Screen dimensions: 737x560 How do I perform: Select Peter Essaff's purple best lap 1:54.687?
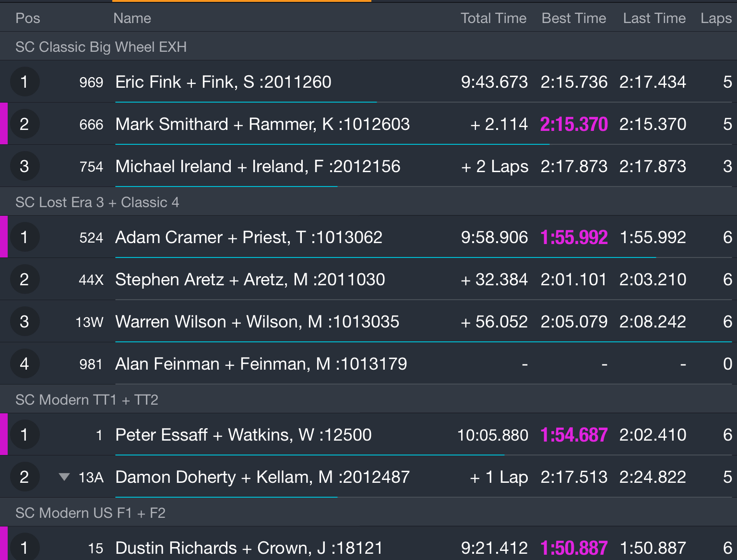(x=574, y=435)
